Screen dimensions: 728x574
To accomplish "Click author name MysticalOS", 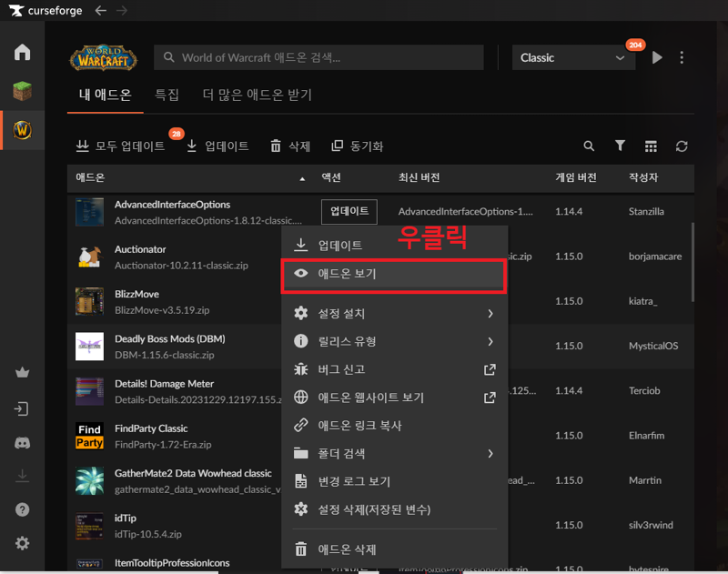I will [x=653, y=346].
